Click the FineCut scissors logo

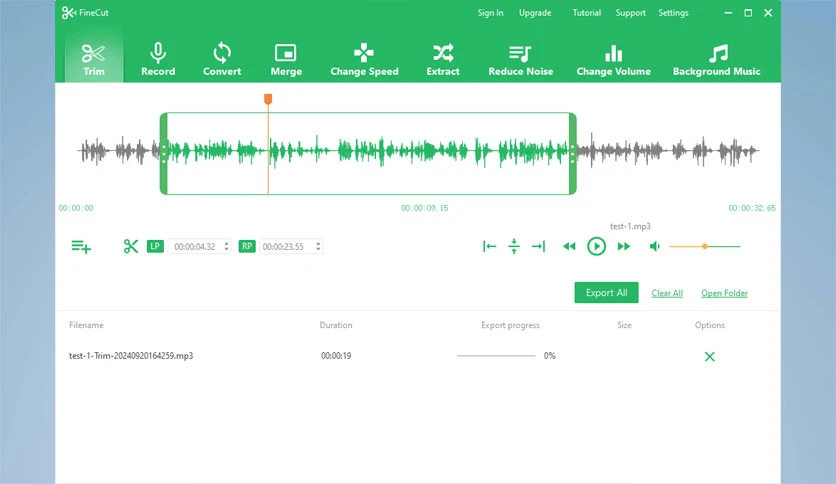[x=69, y=13]
